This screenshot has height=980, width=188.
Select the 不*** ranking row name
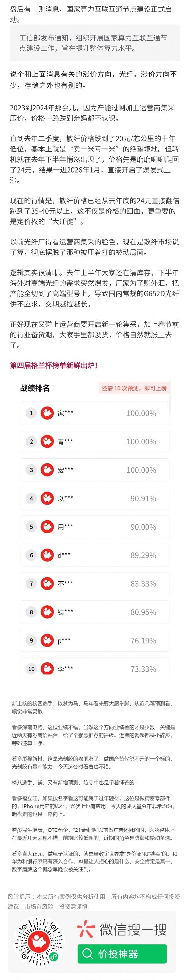pyautogui.click(x=66, y=584)
